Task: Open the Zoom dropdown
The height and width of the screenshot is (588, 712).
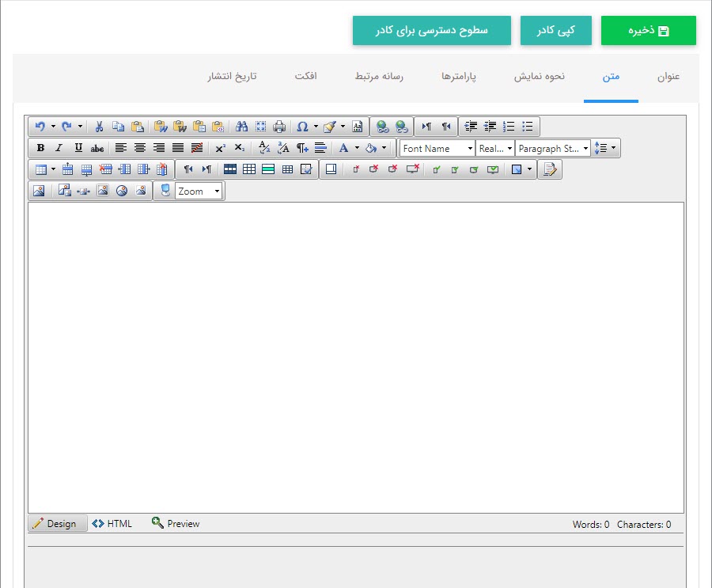Action: pyautogui.click(x=199, y=192)
